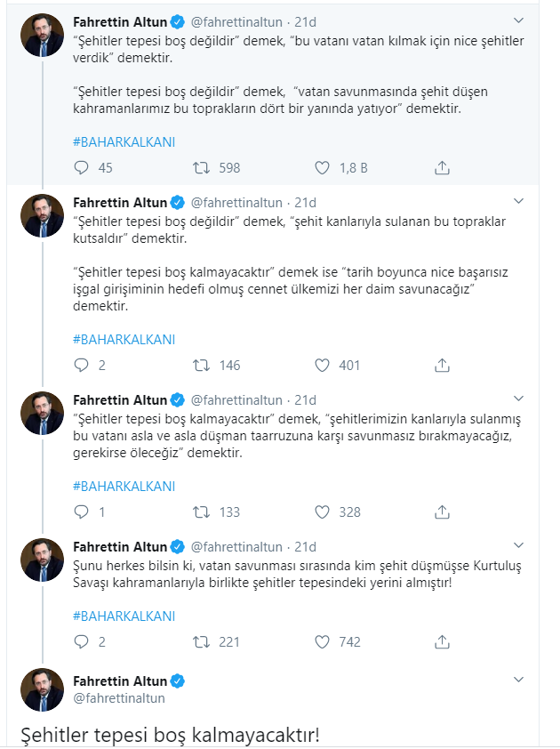Like the tweet with 328 likes
This screenshot has width=560, height=749.
click(323, 511)
